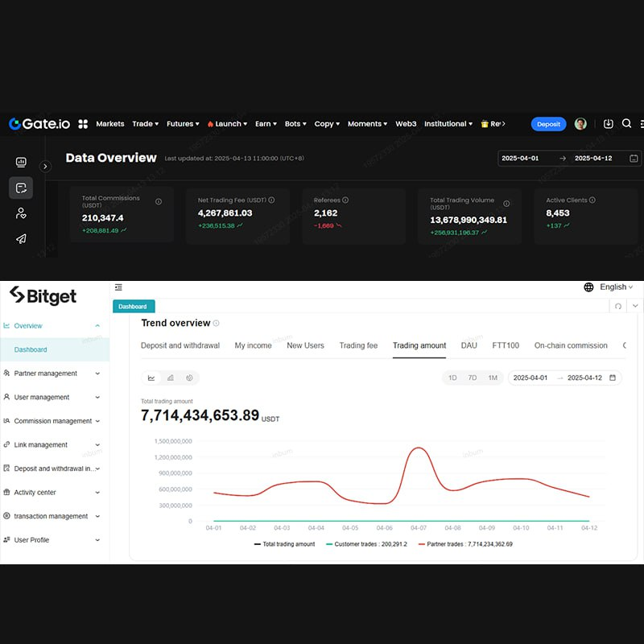Select the 7D time range
The height and width of the screenshot is (644, 644).
coord(473,378)
